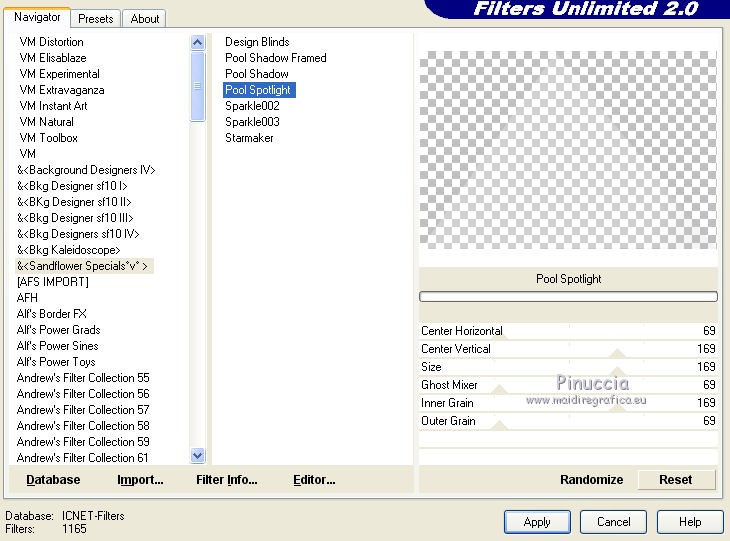Open the Presets tab
Screen dimensions: 730x541
[95, 19]
